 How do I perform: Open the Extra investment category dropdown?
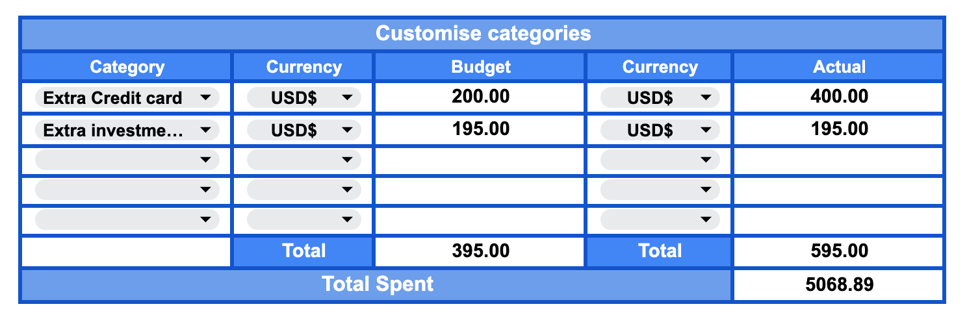point(127,131)
